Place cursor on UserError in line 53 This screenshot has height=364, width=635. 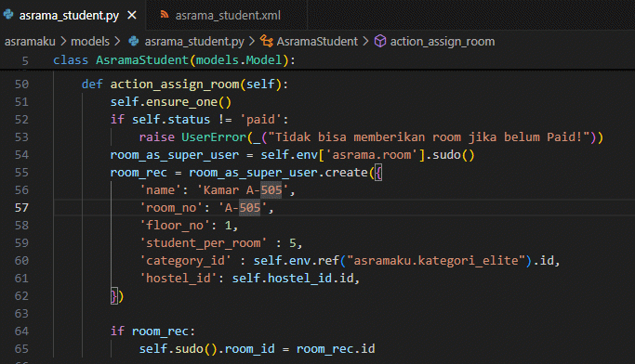[x=214, y=137]
